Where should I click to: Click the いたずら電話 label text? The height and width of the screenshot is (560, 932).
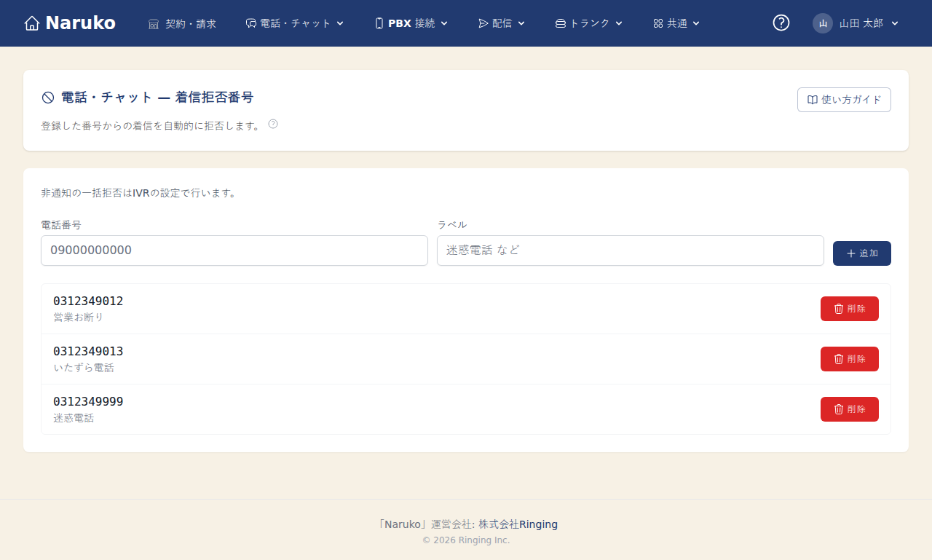coord(84,368)
